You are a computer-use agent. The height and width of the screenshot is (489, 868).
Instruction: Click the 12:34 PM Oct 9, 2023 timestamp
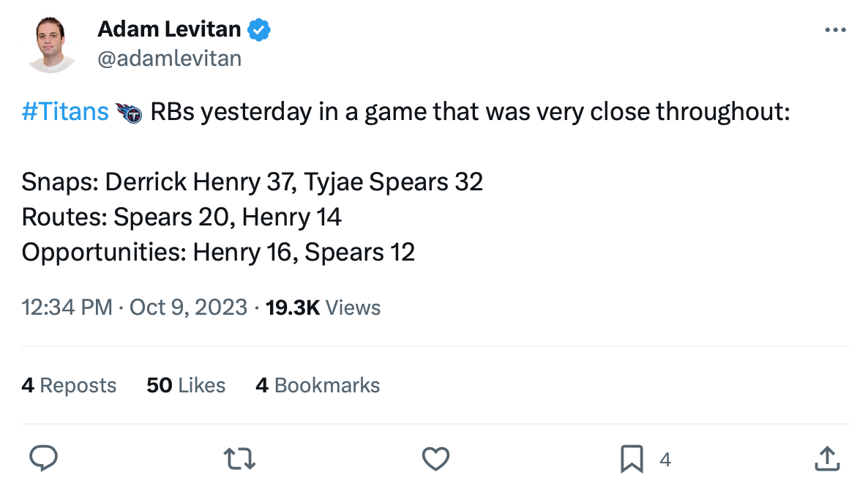click(134, 307)
